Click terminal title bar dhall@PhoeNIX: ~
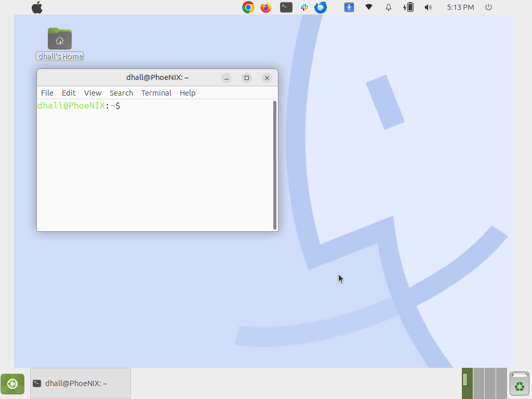 [x=157, y=77]
